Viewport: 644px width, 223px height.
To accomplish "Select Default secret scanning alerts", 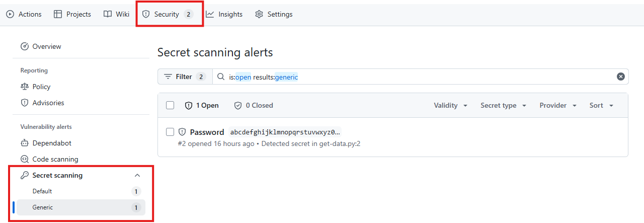I will 81,191.
